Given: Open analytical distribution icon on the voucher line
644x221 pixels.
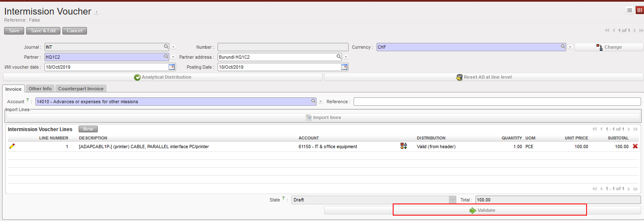Looking at the screenshot, I should (404, 146).
